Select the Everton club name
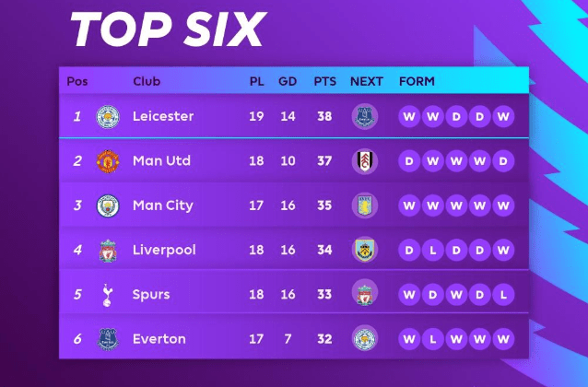Screen dimensions: 588x387 [159, 339]
